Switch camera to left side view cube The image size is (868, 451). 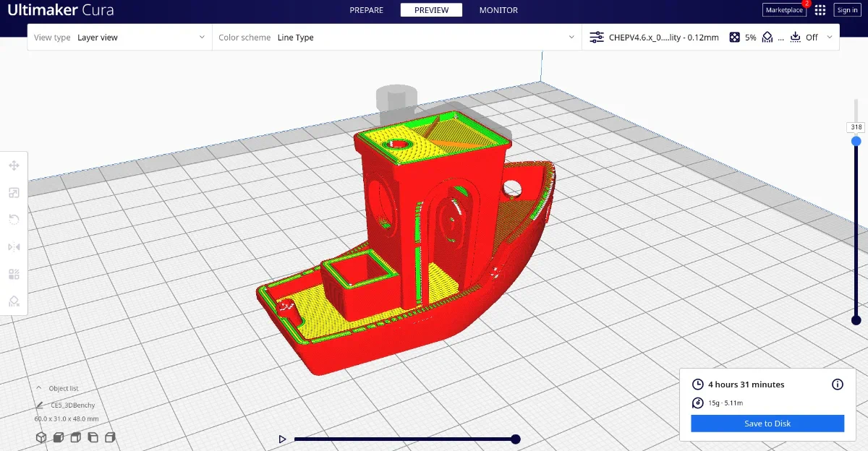pos(93,437)
